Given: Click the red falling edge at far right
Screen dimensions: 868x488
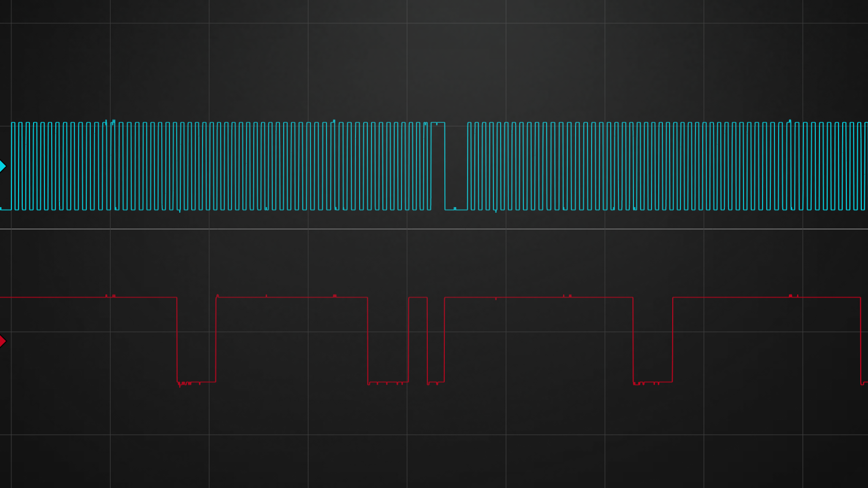Looking at the screenshot, I should click(861, 341).
